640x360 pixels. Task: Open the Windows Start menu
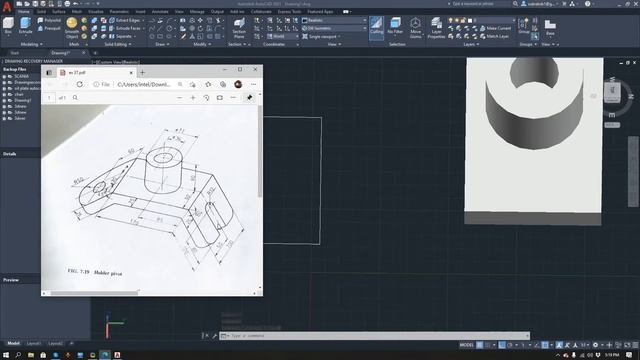(x=6, y=355)
